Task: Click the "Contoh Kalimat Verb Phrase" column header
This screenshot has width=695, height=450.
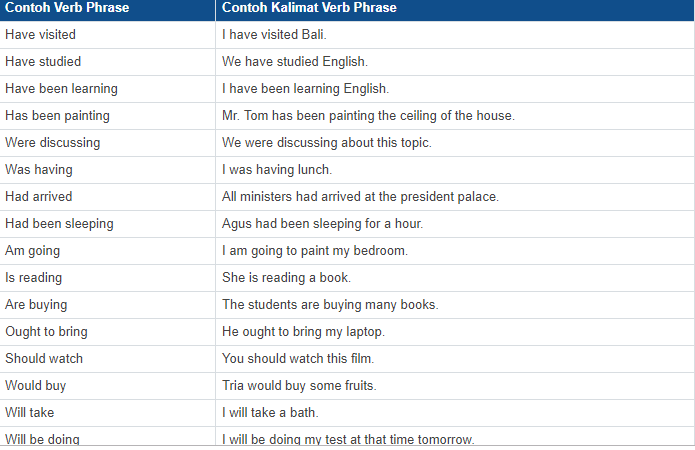Action: pyautogui.click(x=309, y=8)
